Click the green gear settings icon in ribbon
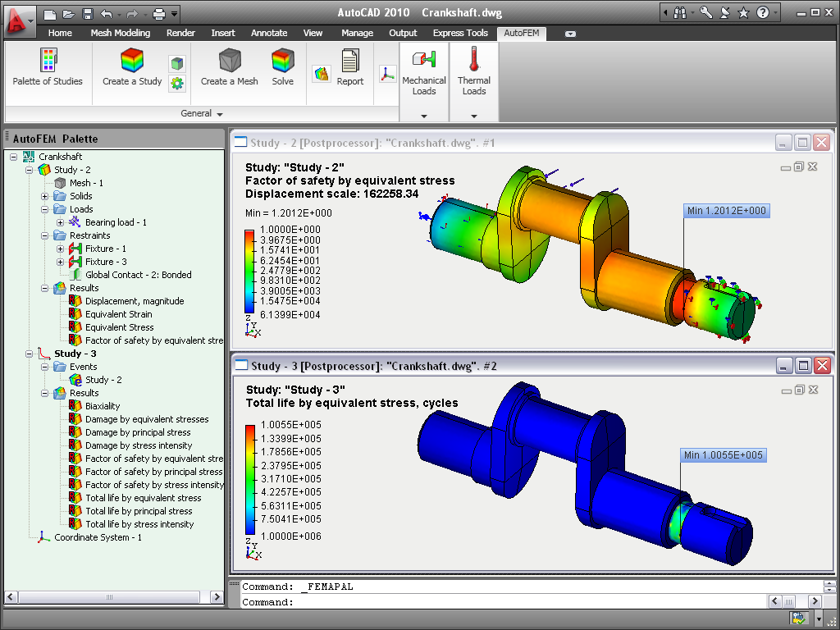 tap(177, 83)
